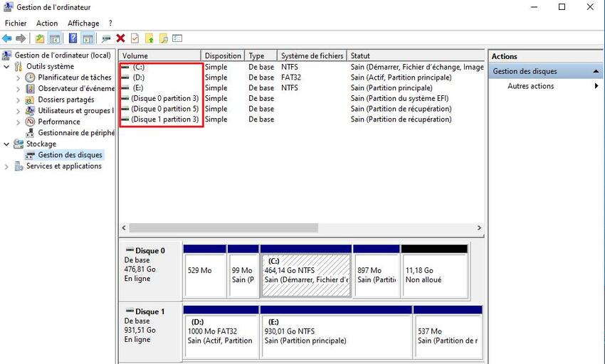The width and height of the screenshot is (605, 364).
Task: Click the folder with magnifier toolbar icon
Action: tap(164, 38)
